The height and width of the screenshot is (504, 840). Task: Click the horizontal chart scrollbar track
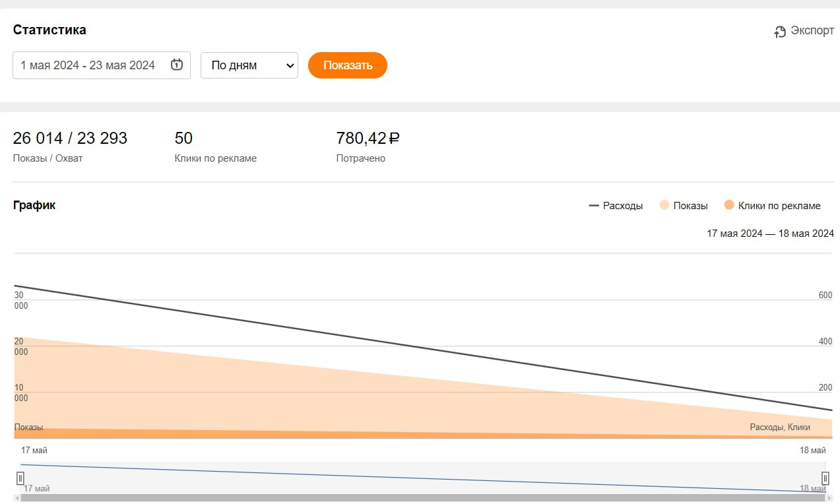click(422, 498)
